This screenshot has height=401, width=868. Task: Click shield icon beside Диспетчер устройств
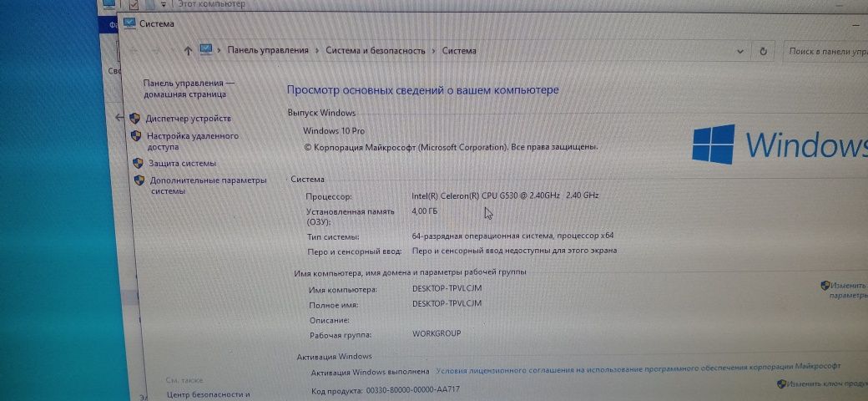coord(134,119)
